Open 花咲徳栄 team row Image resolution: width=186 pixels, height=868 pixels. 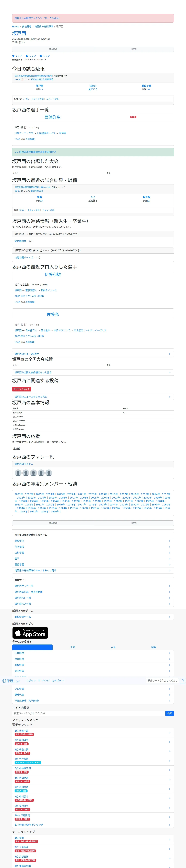(93, 547)
